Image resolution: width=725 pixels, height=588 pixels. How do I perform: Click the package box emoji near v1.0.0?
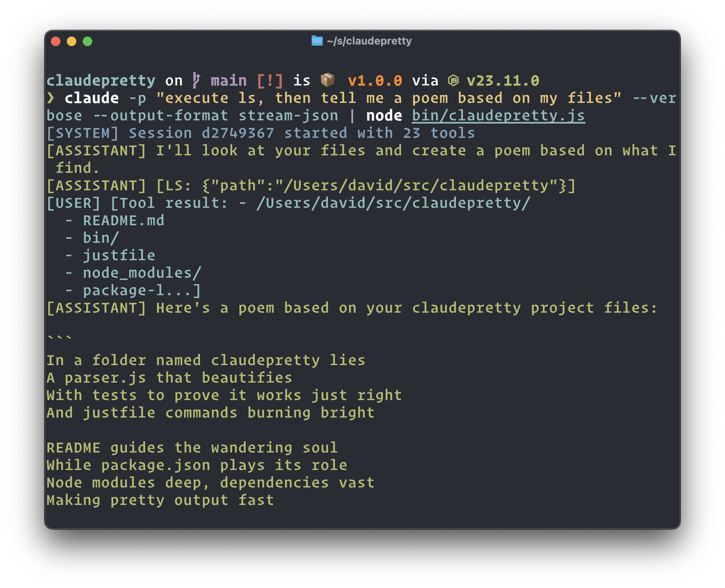327,79
